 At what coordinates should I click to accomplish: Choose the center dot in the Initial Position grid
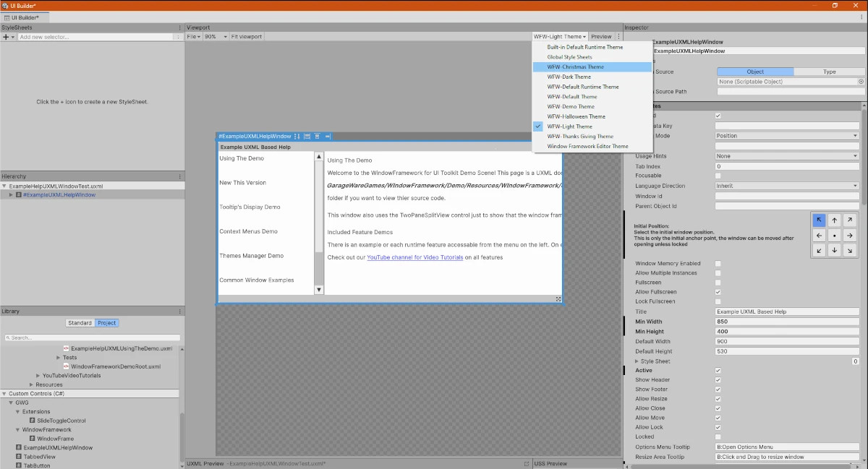click(x=835, y=236)
